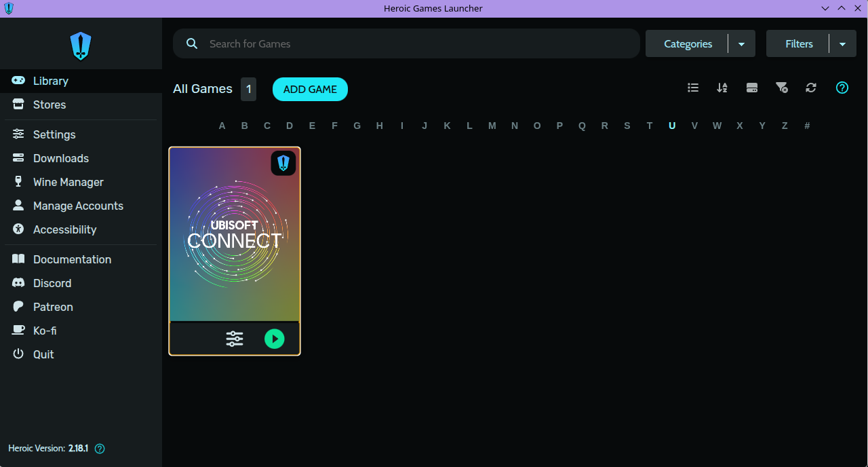Screen dimensions: 868x467
Task: Click the Documentation book icon
Action: (x=18, y=259)
